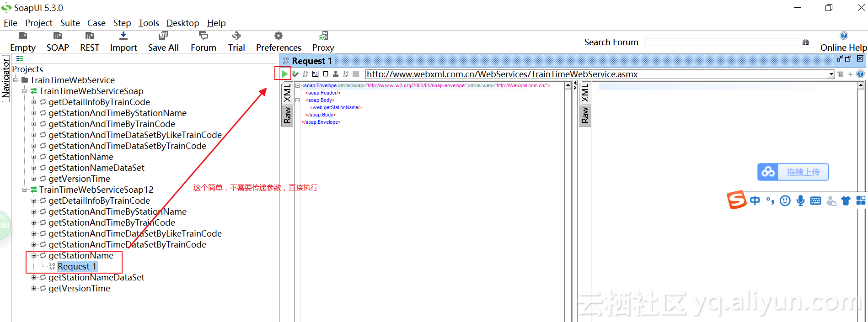The height and width of the screenshot is (322, 868).
Task: Toggle Sogou Chinese/English mode (中)
Action: [x=755, y=201]
